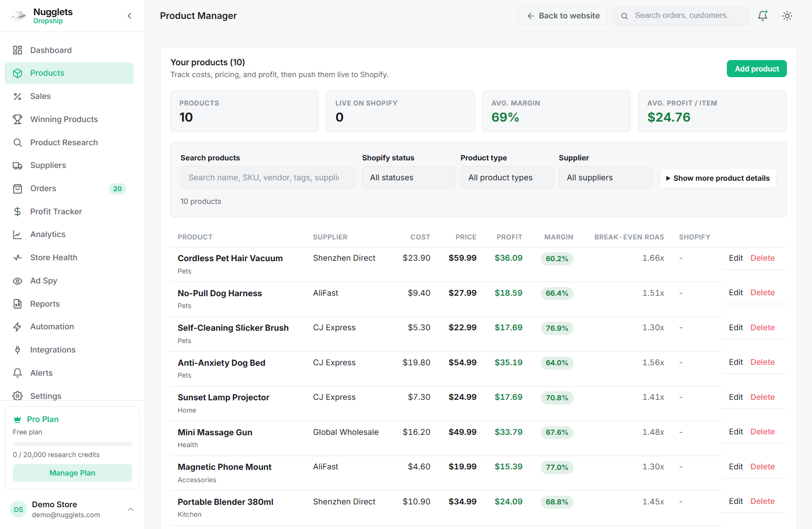Image resolution: width=812 pixels, height=529 pixels.
Task: Click the 77.0% margin badge
Action: [x=557, y=467]
